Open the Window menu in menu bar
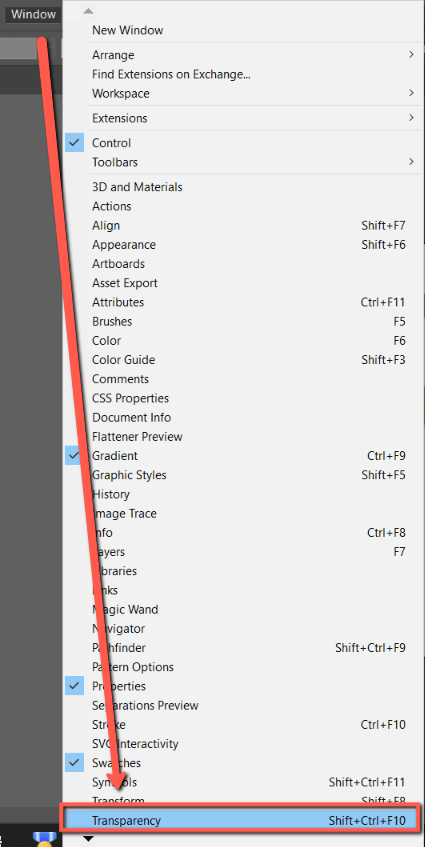Image resolution: width=425 pixels, height=847 pixels. coord(33,15)
